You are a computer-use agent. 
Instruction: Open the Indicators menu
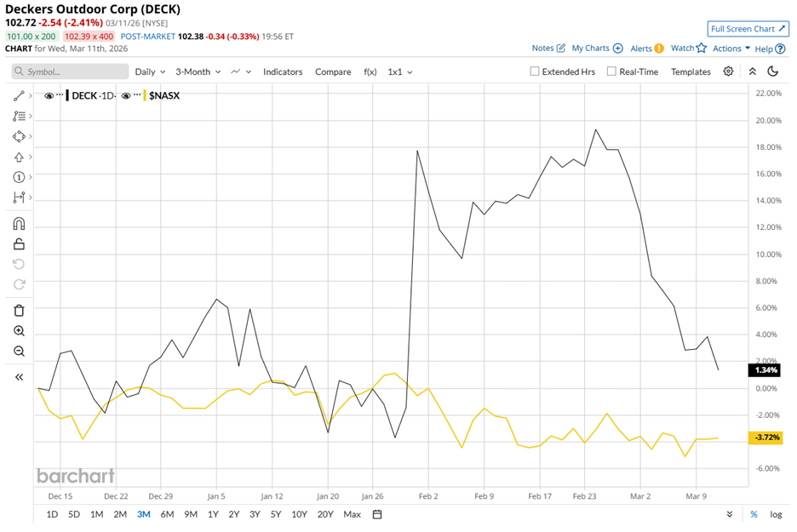tap(283, 72)
